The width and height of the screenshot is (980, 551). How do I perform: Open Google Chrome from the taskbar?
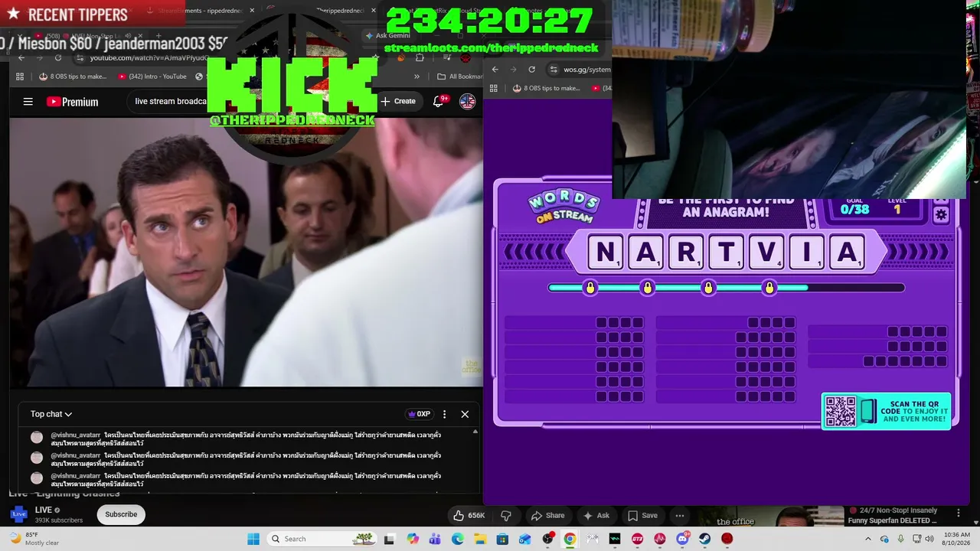pyautogui.click(x=570, y=539)
